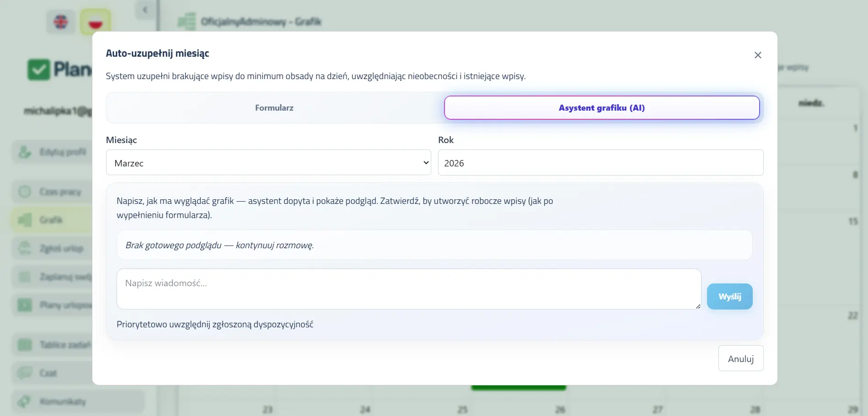The image size is (868, 416).
Task: Collapse the sidebar with the chevron arrow
Action: (x=145, y=10)
